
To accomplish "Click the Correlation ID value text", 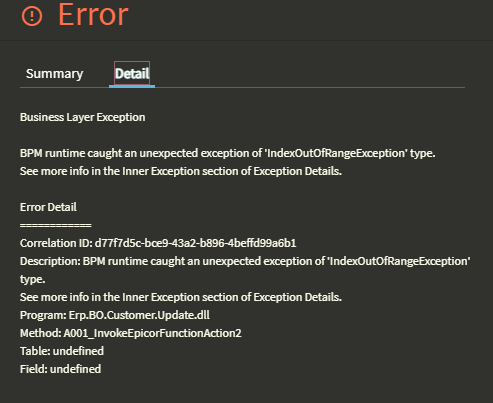I will coord(195,243).
